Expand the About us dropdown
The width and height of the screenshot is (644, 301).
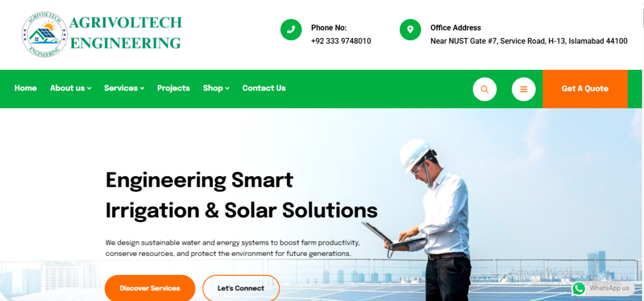point(70,88)
